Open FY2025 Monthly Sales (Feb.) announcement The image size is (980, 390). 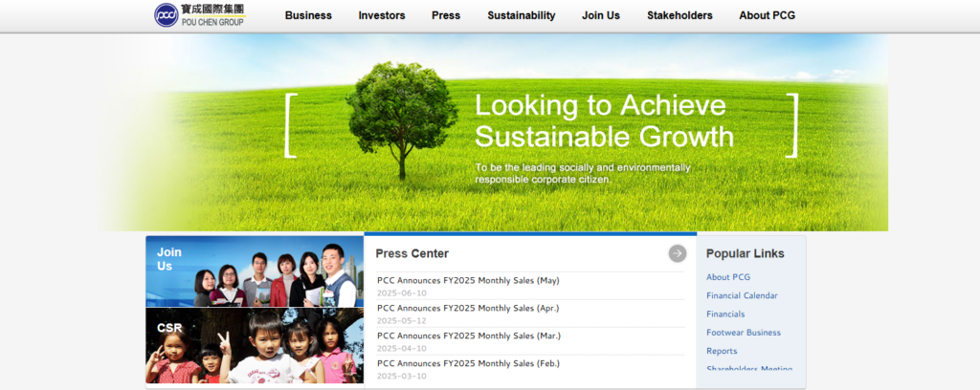(x=468, y=363)
